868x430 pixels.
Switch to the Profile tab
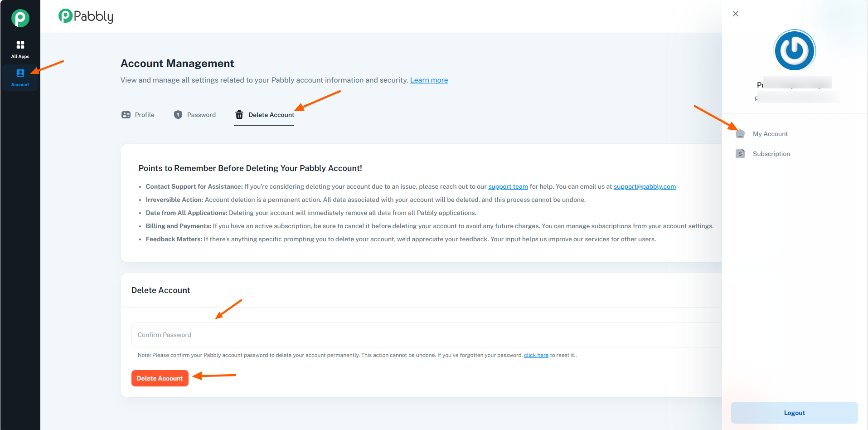[x=145, y=115]
